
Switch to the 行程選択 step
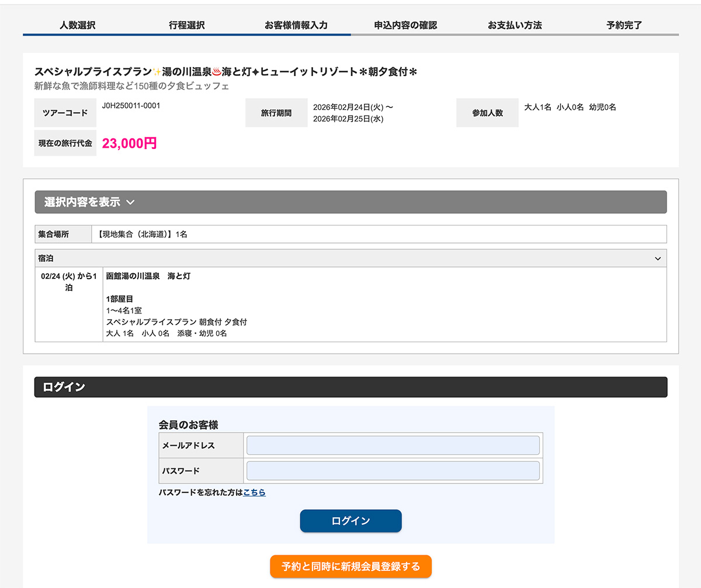187,25
